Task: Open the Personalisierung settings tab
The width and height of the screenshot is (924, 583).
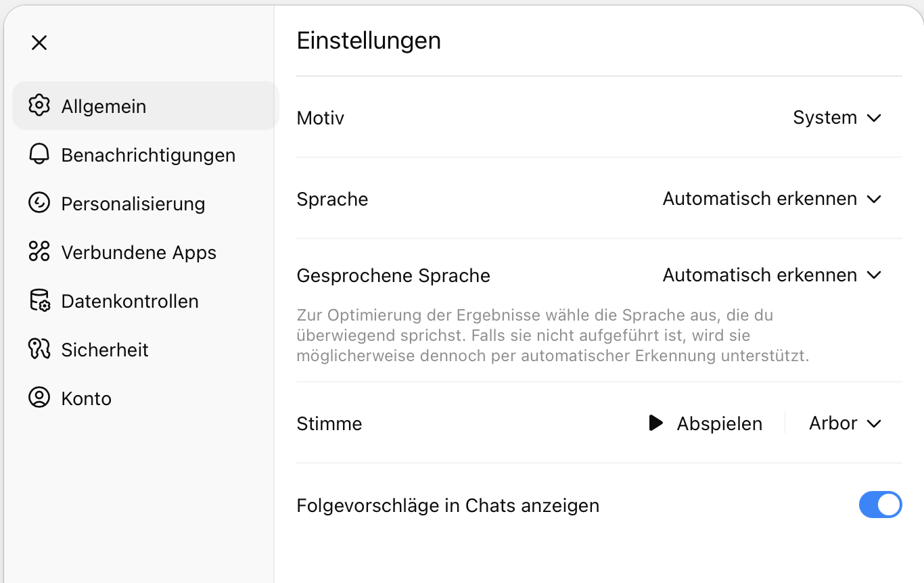Action: point(133,204)
